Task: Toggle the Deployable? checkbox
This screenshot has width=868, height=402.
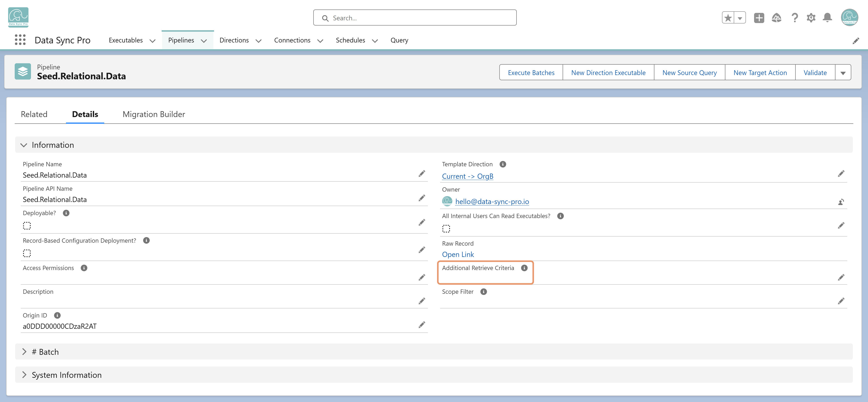Action: (27, 226)
